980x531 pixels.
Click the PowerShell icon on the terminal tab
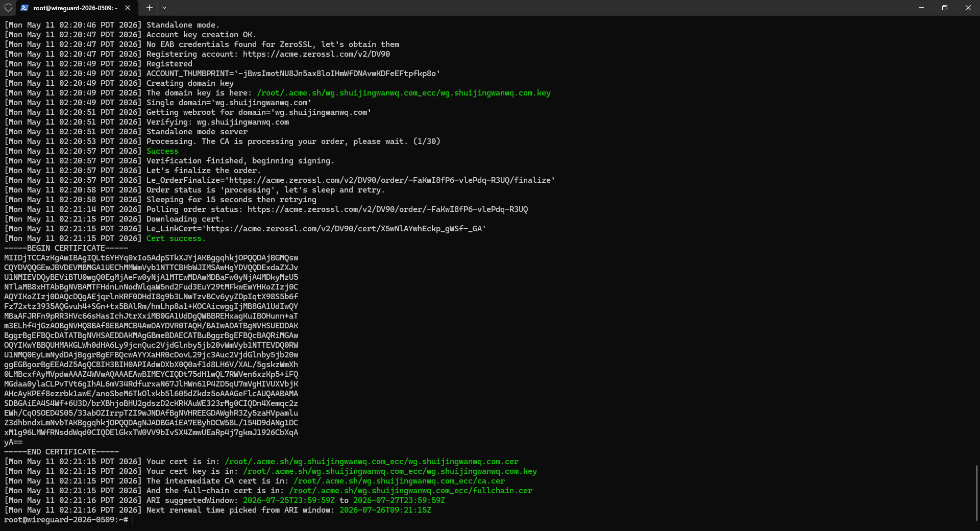[x=24, y=8]
